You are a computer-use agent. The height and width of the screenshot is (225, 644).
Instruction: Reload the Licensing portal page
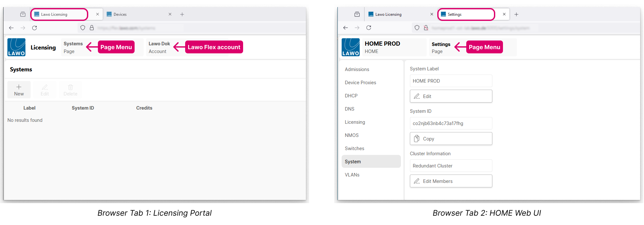(x=34, y=28)
